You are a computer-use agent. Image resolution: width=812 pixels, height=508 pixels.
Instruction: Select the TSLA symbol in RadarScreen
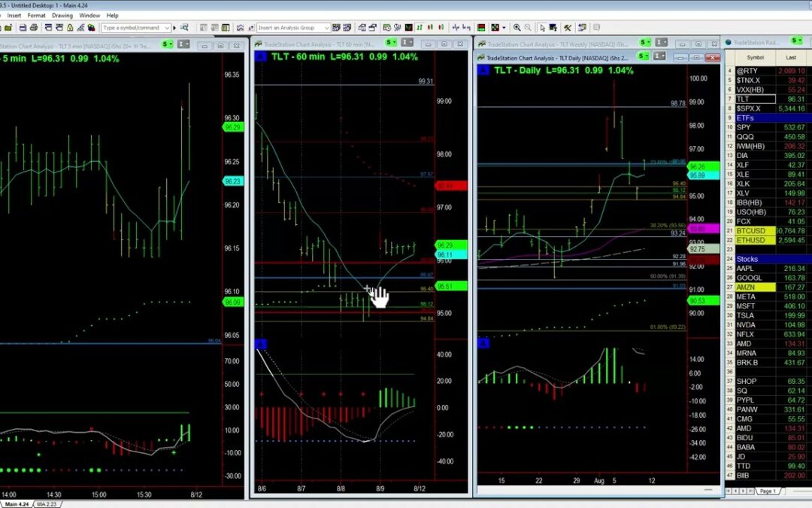(745, 315)
